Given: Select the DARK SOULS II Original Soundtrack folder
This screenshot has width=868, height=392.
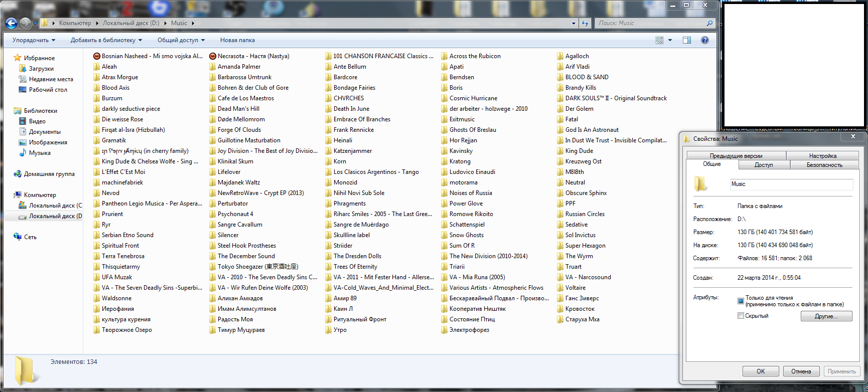Looking at the screenshot, I should pos(612,98).
